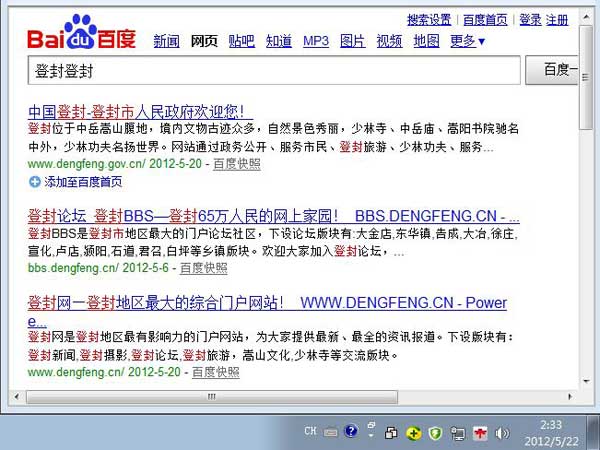600x450 pixels.
Task: Click the network computer tray icon
Action: click(x=457, y=433)
